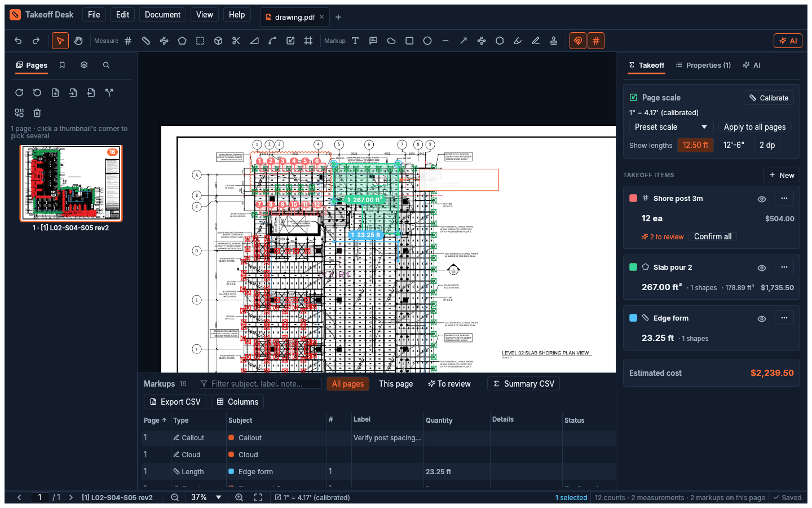Screen dimensions: 812x508
Task: Open the Preset scale dropdown
Action: [671, 127]
